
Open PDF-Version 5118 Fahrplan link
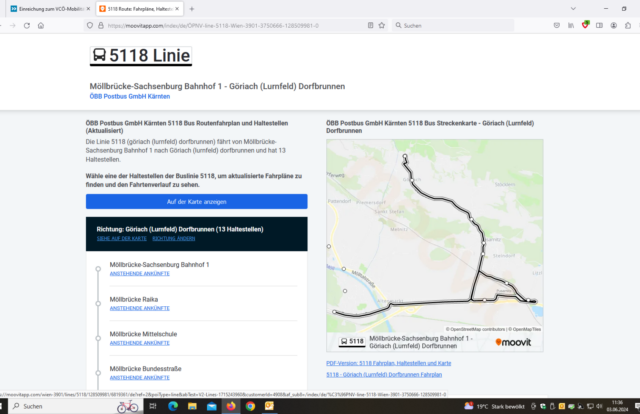pos(389,363)
